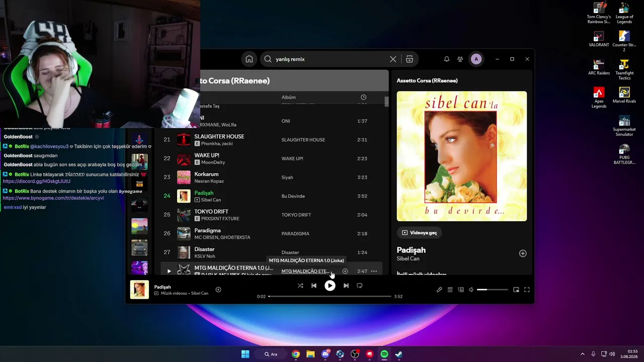The image size is (644, 362).
Task: Add Padişah to library from right panel
Action: point(523,253)
